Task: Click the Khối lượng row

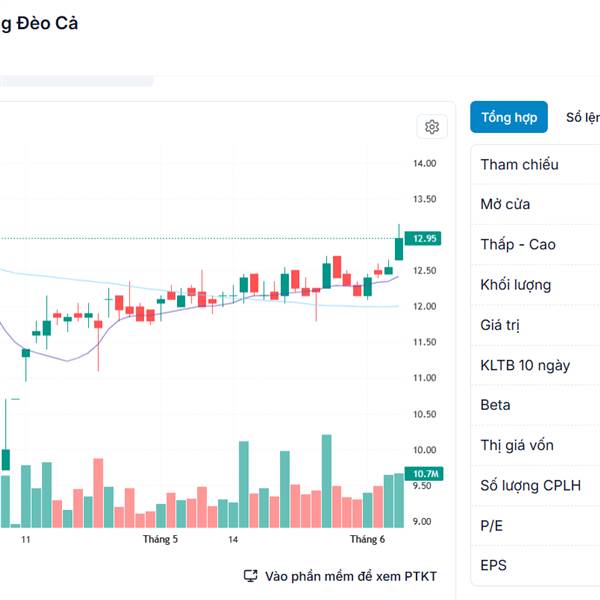Action: pyautogui.click(x=535, y=285)
